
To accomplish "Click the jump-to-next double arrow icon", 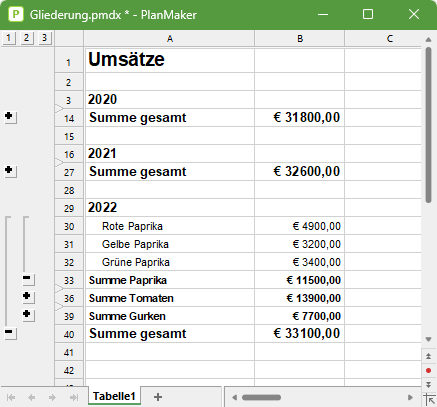I will [429, 385].
